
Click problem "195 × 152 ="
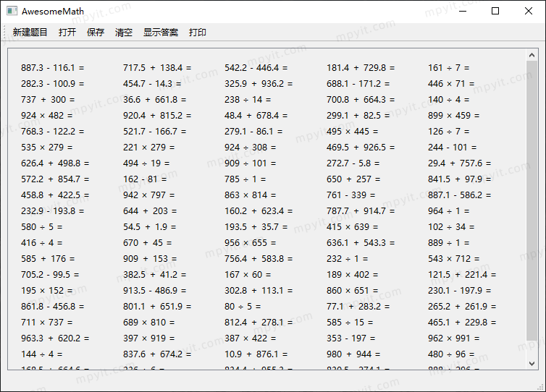click(x=46, y=291)
